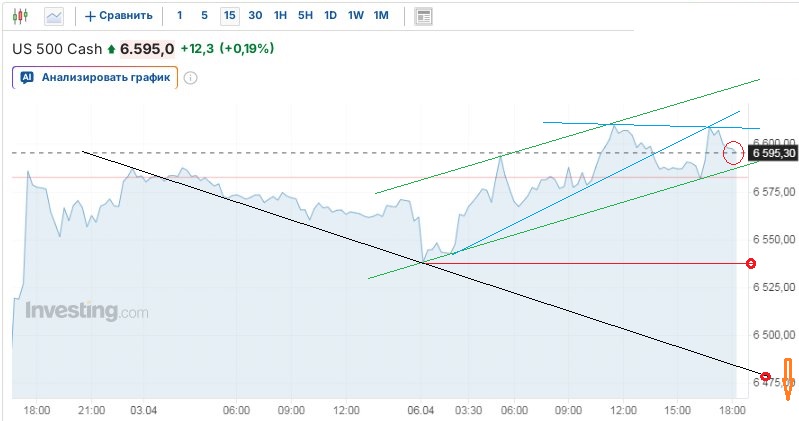
Task: Click the info icon beside AI analysis
Action: click(191, 77)
